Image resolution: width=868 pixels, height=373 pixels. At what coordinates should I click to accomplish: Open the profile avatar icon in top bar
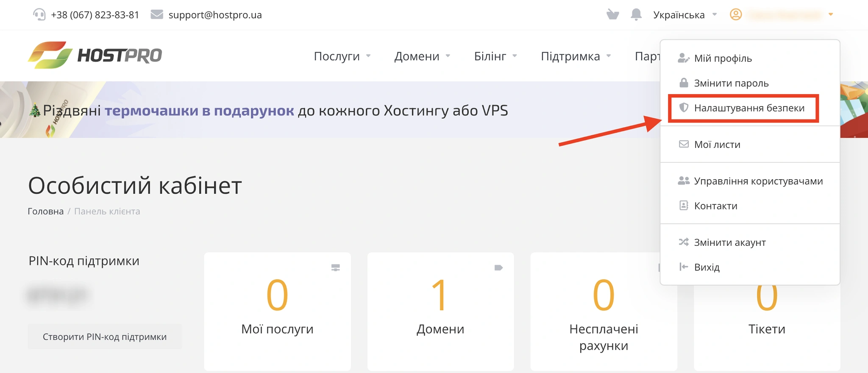pyautogui.click(x=735, y=14)
